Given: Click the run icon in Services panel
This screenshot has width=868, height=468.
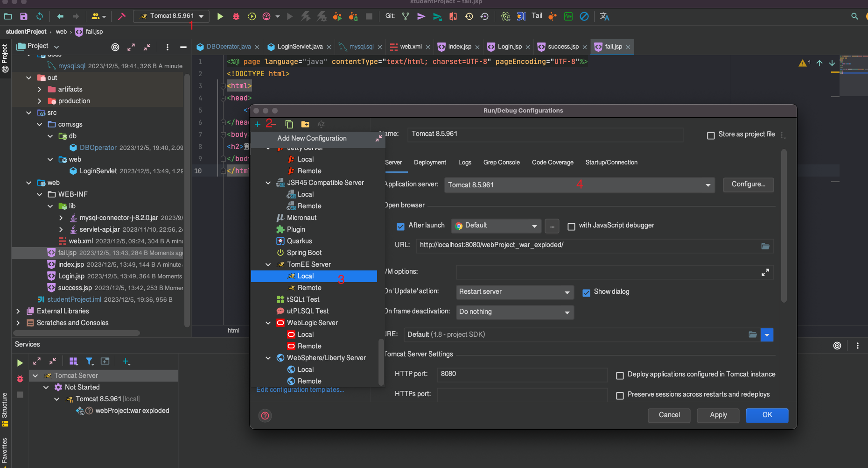Looking at the screenshot, I should click(20, 362).
